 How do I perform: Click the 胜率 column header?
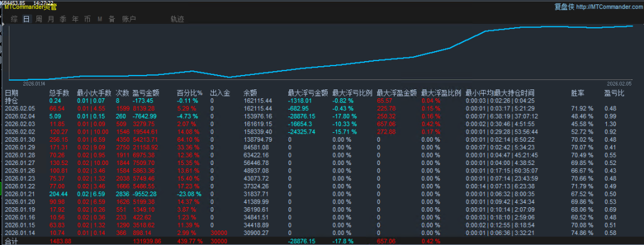pyautogui.click(x=578, y=93)
